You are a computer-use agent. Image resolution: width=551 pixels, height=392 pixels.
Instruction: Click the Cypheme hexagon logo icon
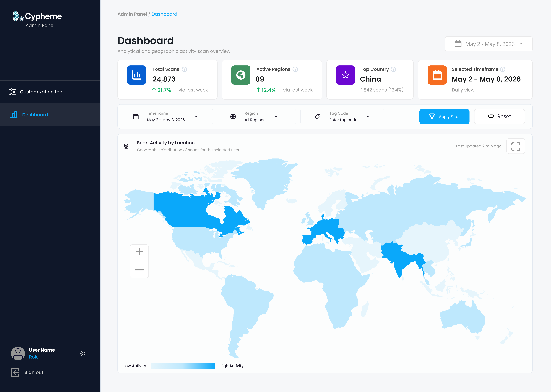[x=18, y=16]
